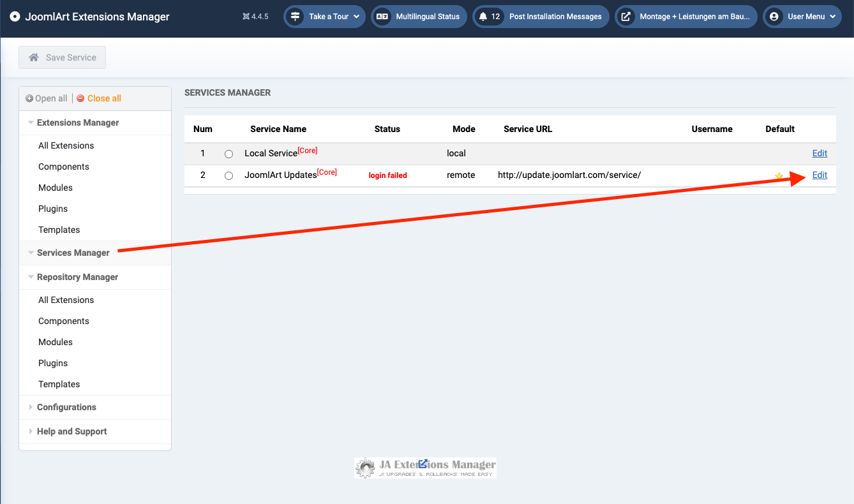
Task: Click the plus icon beside Open all
Action: click(x=29, y=98)
